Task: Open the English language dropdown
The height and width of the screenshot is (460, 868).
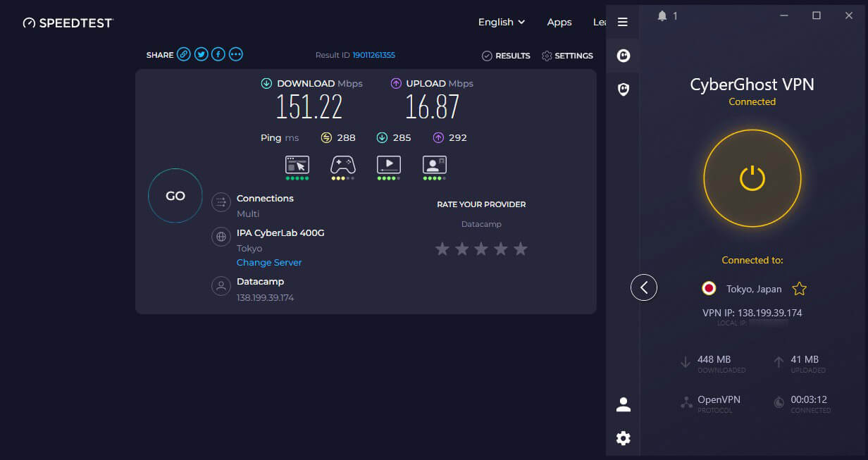Action: pyautogui.click(x=501, y=22)
